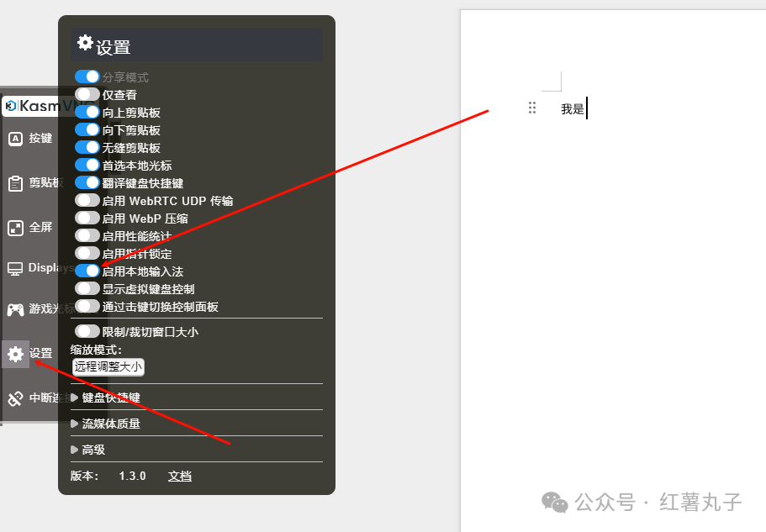The image size is (766, 532).
Task: Click the 中断连接 disconnect icon
Action: (x=16, y=398)
